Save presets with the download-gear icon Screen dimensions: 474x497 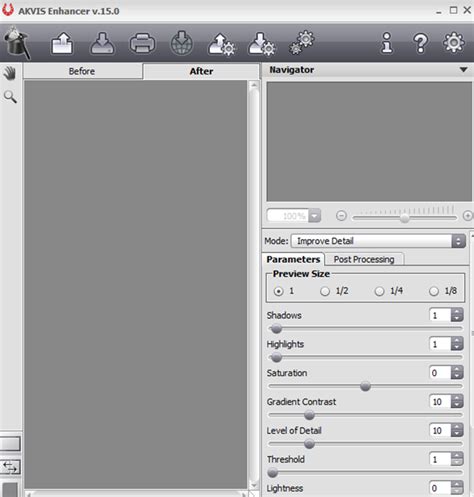(x=262, y=44)
